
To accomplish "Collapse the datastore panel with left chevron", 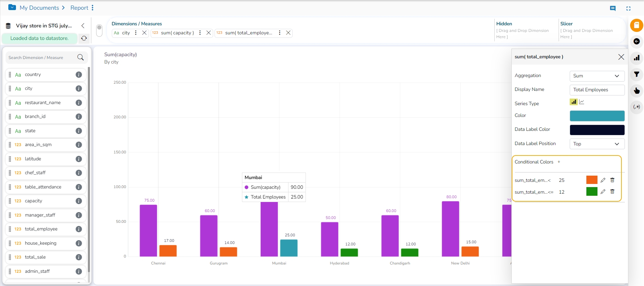I will coord(83,26).
